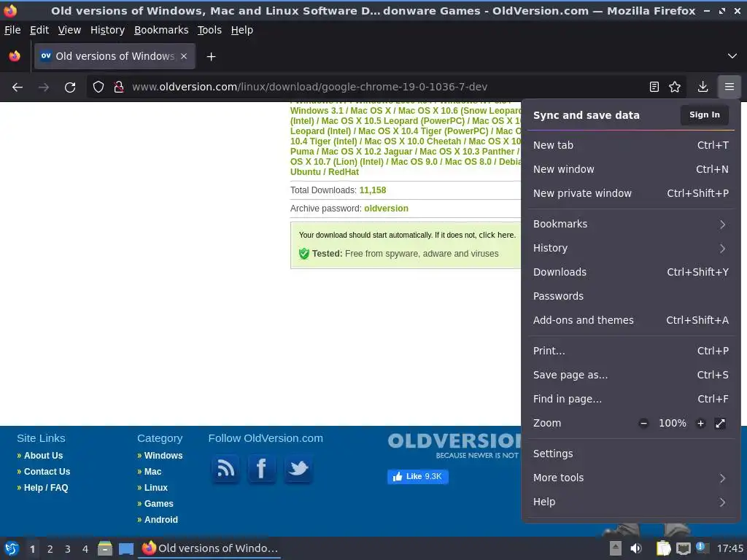The image size is (747, 560).
Task: Open New private window
Action: click(x=631, y=193)
